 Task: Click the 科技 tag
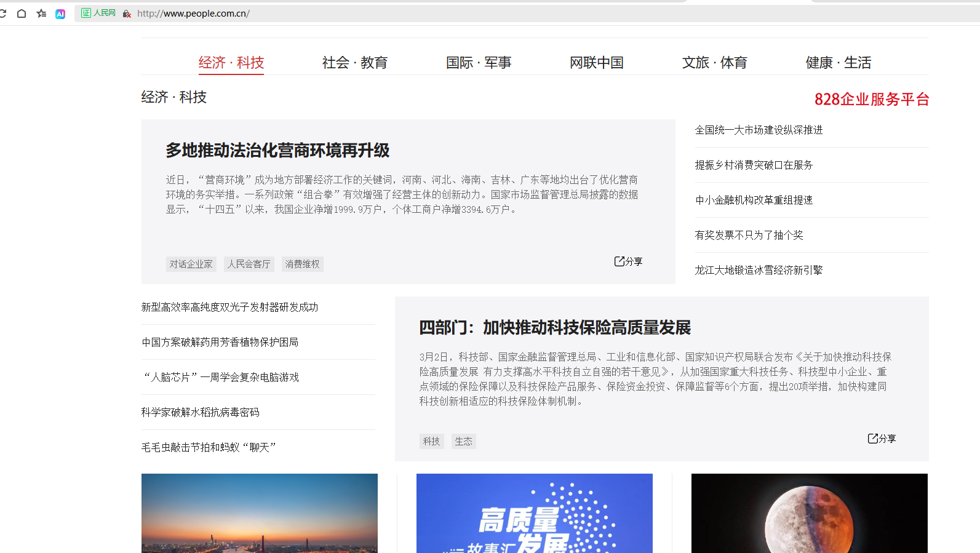(x=432, y=441)
